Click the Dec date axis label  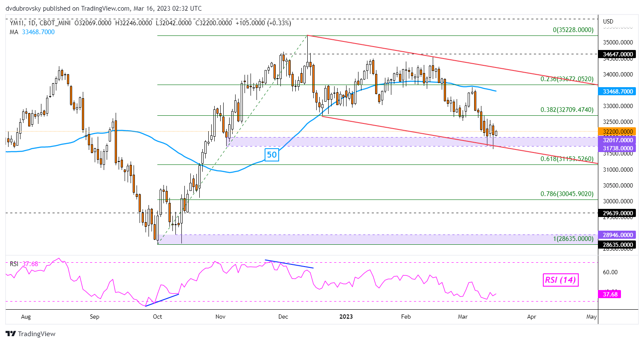[x=283, y=317]
